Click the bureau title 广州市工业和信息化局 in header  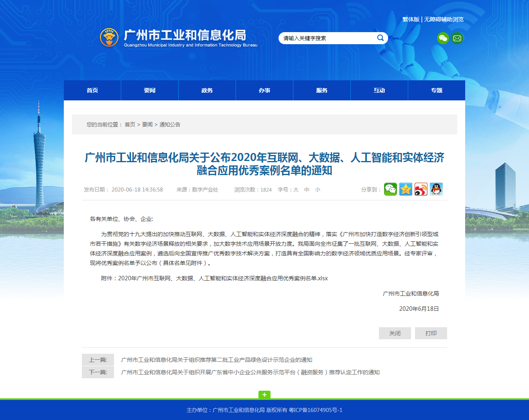click(x=185, y=35)
